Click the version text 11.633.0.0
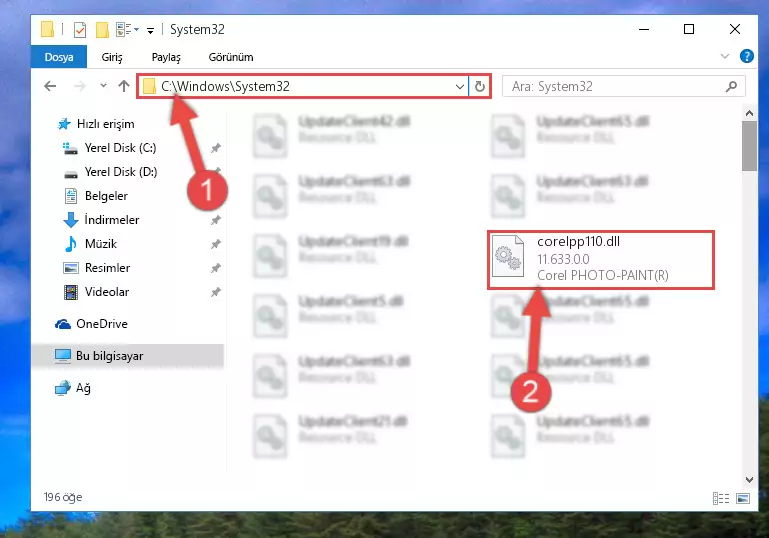This screenshot has width=769, height=538. click(563, 259)
